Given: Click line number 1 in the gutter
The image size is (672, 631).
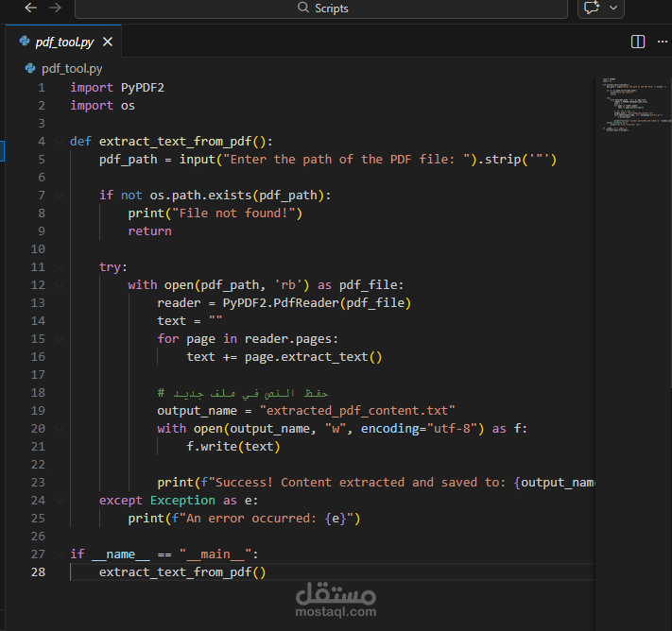Looking at the screenshot, I should coord(42,88).
